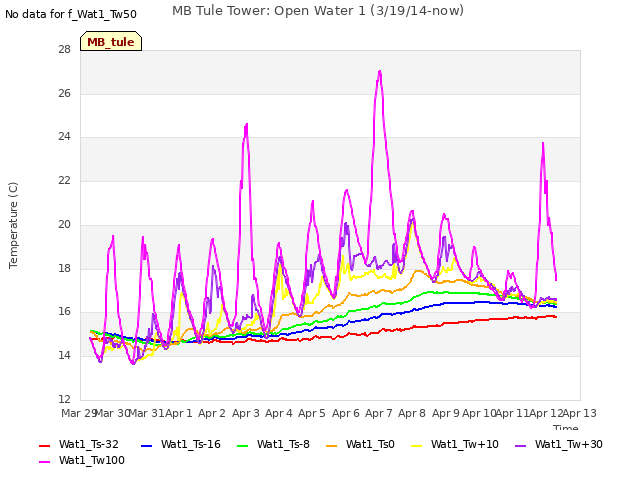Click the Apr 12 magenta peak
Screen dimensions: 640x480
pos(543,143)
